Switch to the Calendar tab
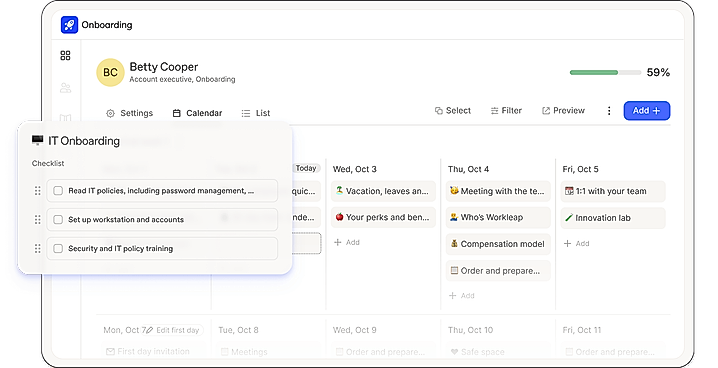Screen dimensions: 718x368 tap(197, 113)
